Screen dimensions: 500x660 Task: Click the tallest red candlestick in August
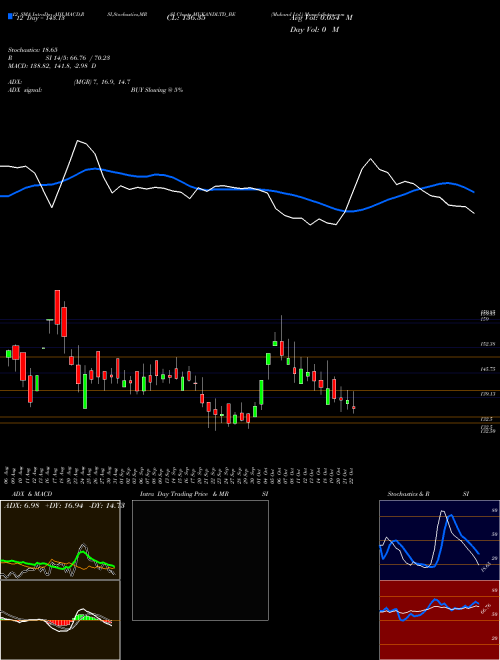pos(57,307)
